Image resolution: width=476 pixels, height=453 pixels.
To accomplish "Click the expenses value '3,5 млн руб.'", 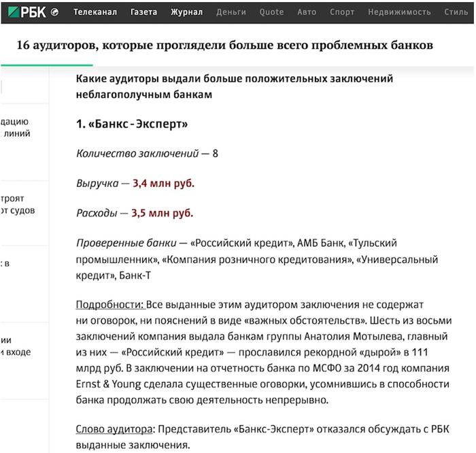I will tap(162, 213).
